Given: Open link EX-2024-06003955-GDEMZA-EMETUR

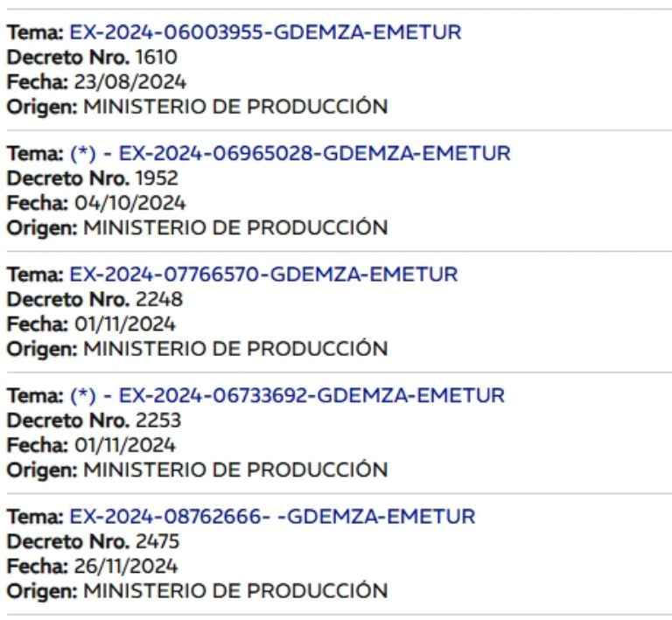Looking at the screenshot, I should tap(265, 33).
